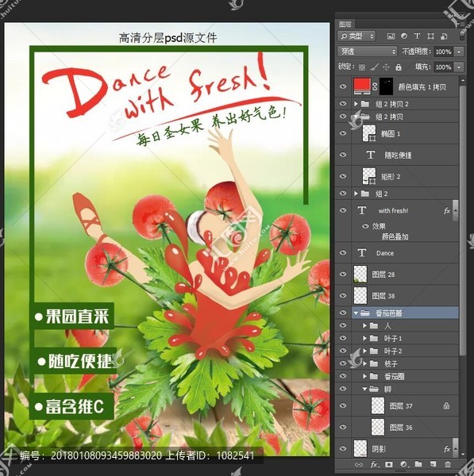Image resolution: width=474 pixels, height=476 pixels.
Task: Click fx badge on with fresh! layer
Action: [447, 211]
